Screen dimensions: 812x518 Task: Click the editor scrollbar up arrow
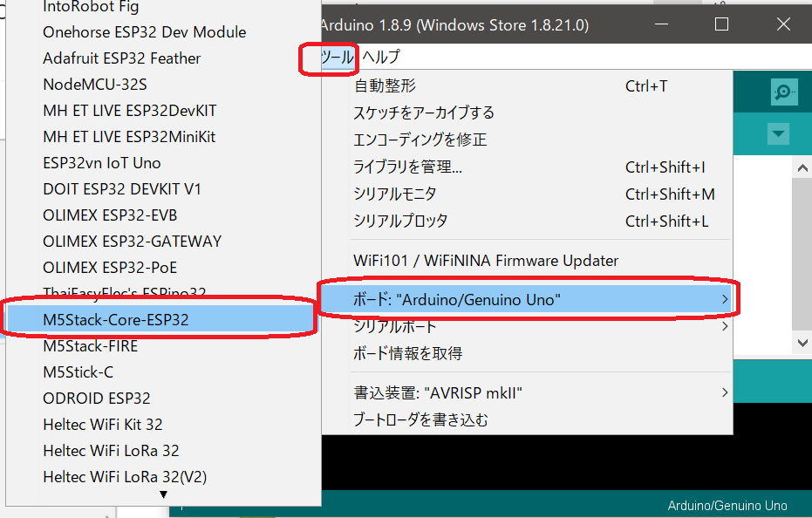(802, 167)
